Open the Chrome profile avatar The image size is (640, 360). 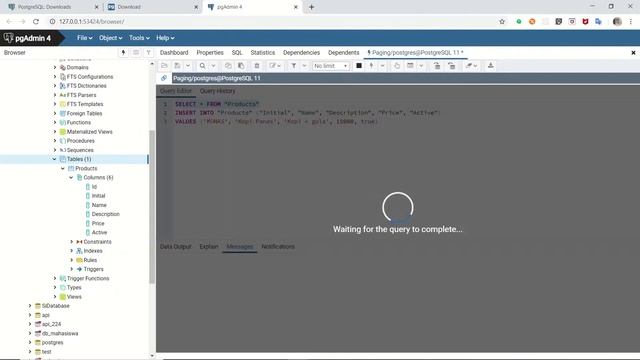[617, 22]
